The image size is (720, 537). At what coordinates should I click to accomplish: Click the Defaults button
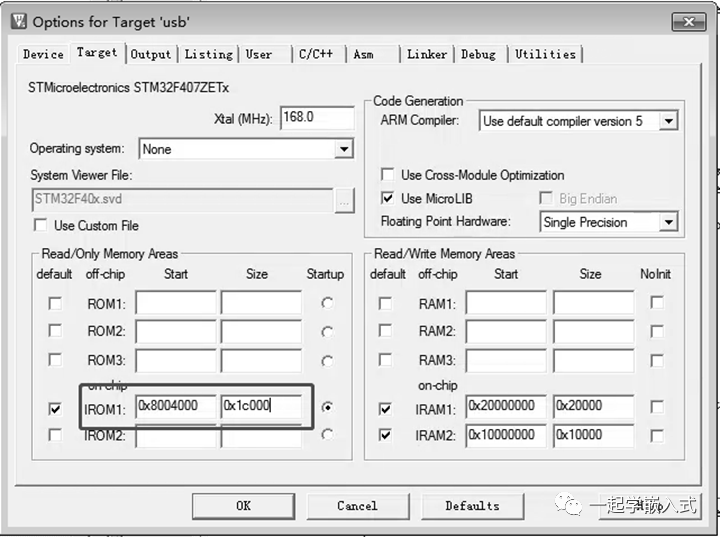(x=472, y=505)
